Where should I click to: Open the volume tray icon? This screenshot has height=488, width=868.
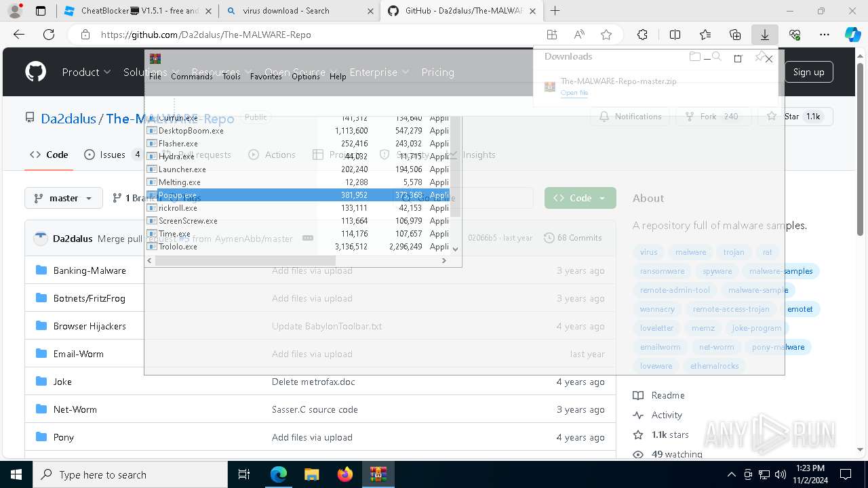coord(780,474)
